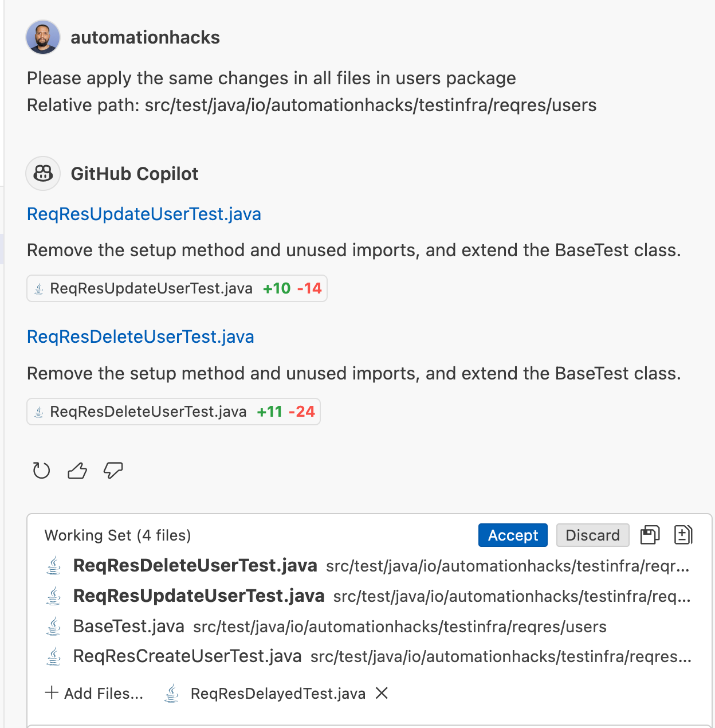The height and width of the screenshot is (728, 715).
Task: Accept the working set changes
Action: click(x=512, y=535)
